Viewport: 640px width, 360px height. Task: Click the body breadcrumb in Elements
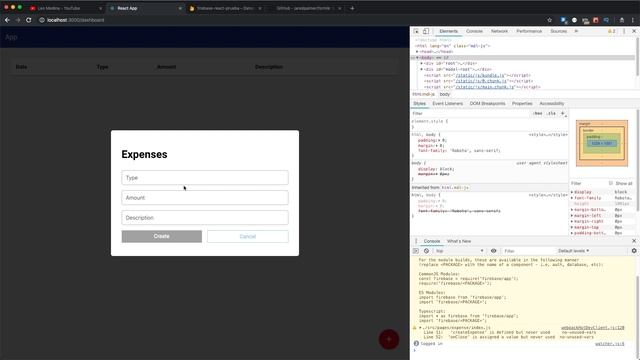point(444,94)
